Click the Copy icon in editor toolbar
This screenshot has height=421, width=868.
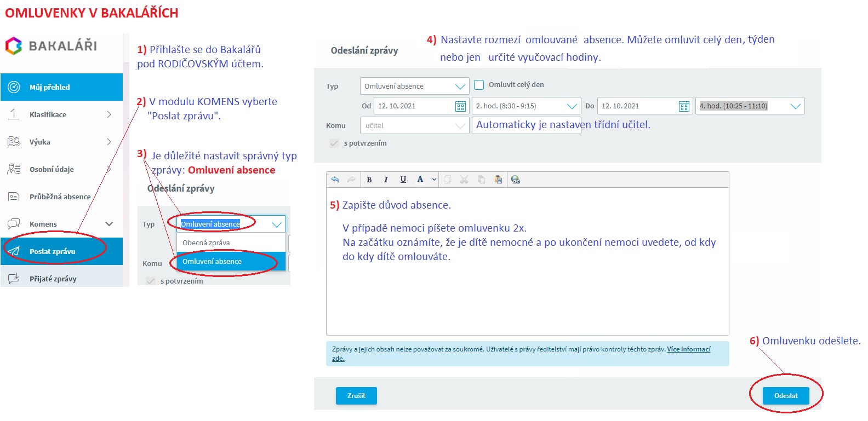coord(447,180)
